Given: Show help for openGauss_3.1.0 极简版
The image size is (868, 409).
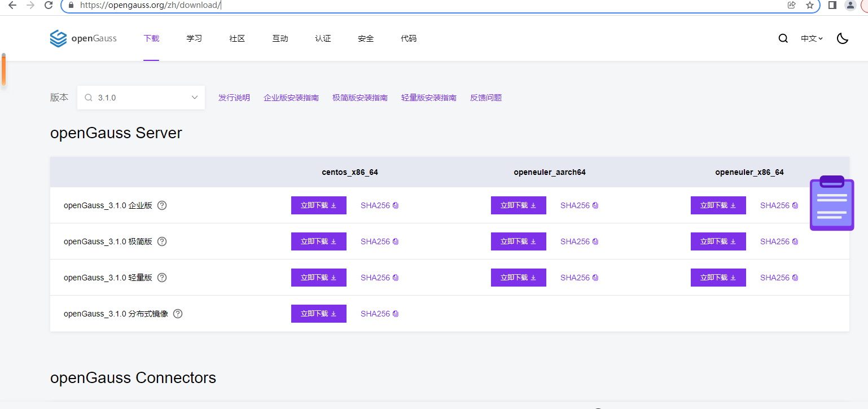Looking at the screenshot, I should (x=162, y=241).
